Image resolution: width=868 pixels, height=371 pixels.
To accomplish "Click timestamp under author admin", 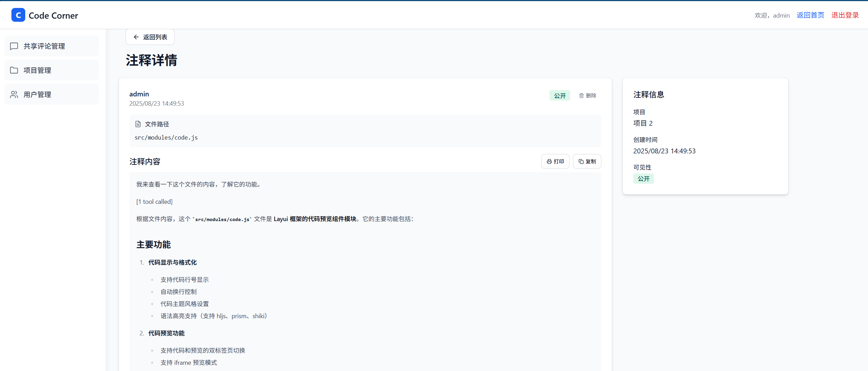I will (157, 104).
